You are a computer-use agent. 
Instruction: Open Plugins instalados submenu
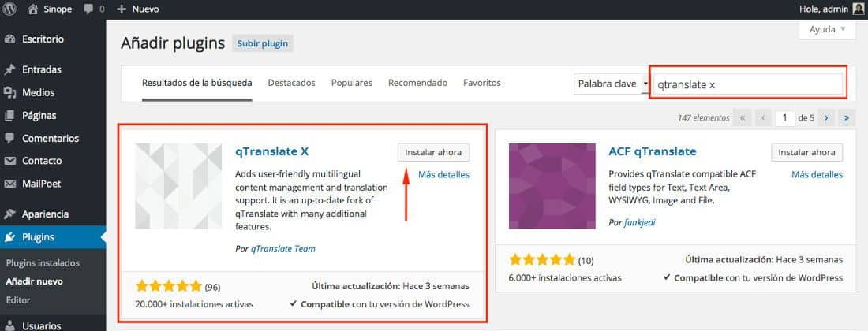[43, 263]
